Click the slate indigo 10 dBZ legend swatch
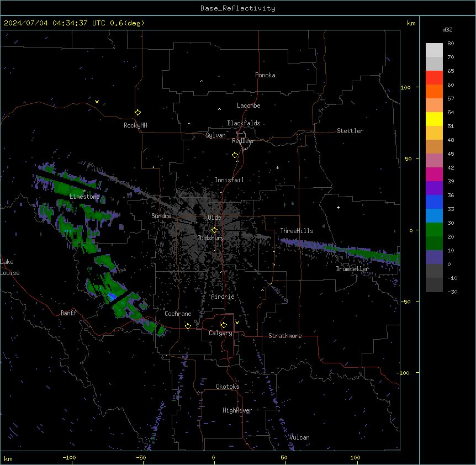 point(434,257)
